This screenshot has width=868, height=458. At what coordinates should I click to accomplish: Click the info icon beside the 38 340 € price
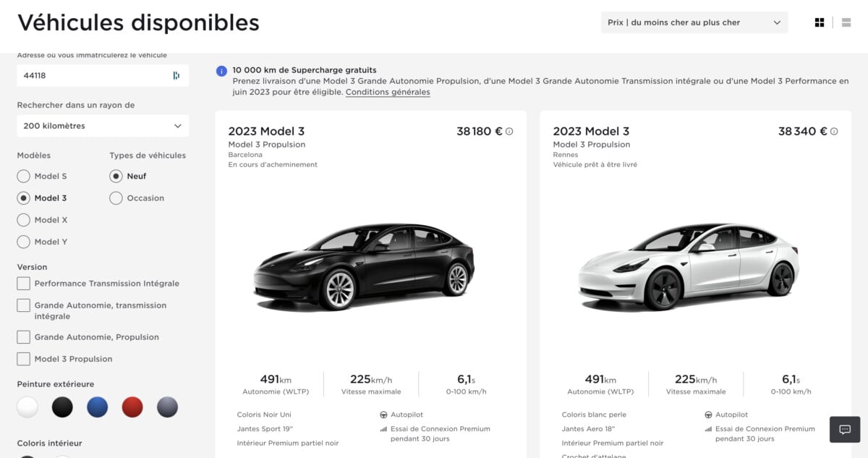coord(832,130)
